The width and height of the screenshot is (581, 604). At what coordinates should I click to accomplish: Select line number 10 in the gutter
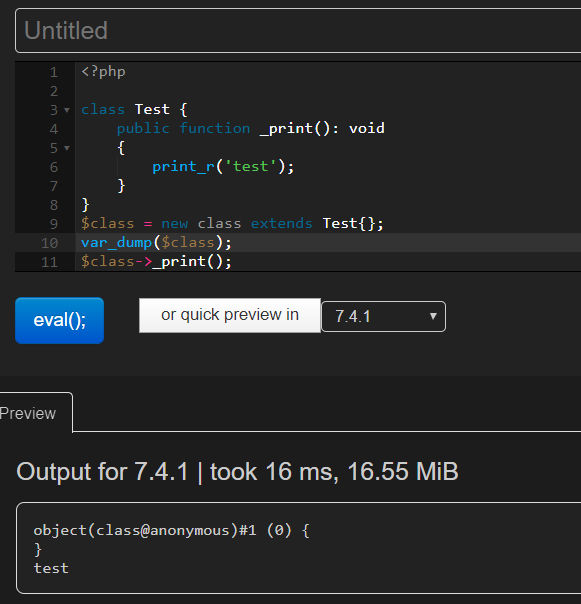click(x=49, y=243)
